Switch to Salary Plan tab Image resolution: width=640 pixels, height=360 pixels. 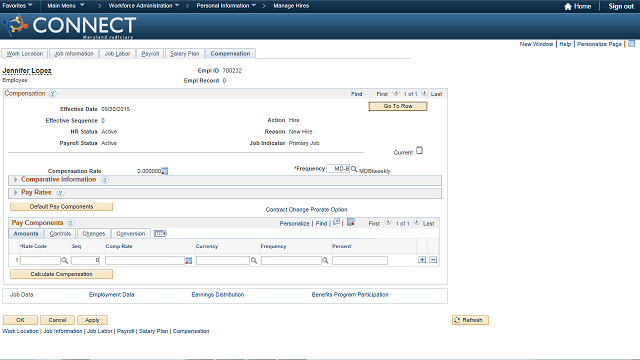pos(184,53)
